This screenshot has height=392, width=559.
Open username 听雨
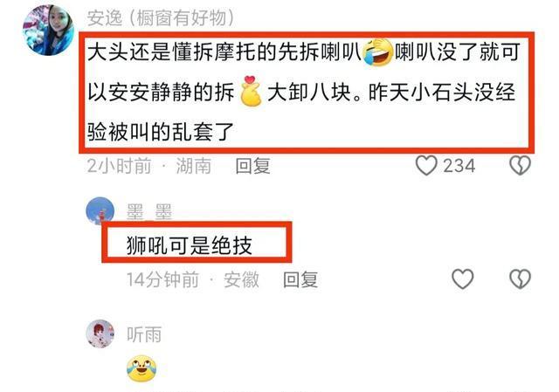(144, 334)
